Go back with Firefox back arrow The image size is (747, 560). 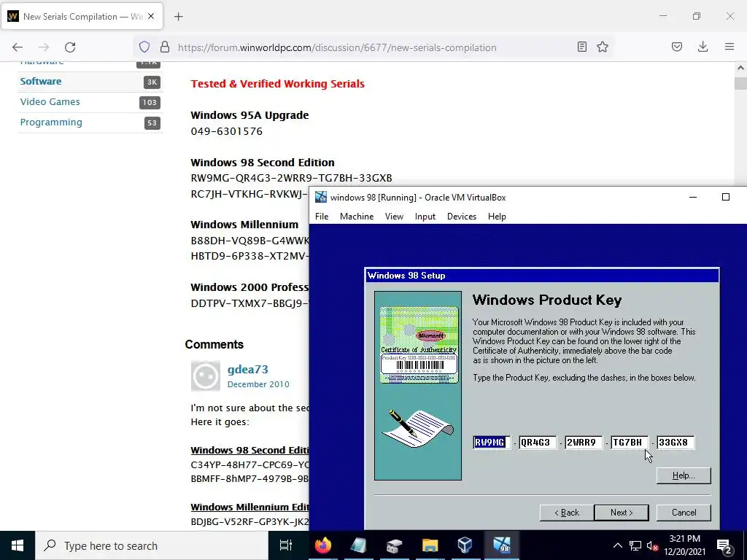pos(18,47)
